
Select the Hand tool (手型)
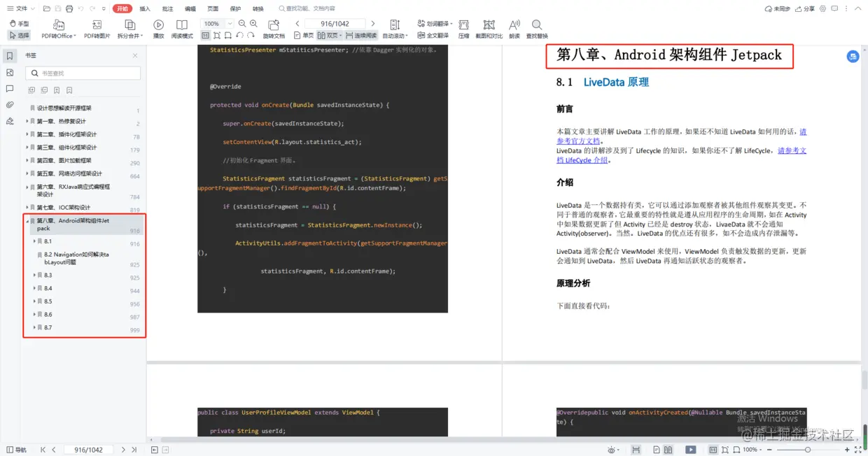click(x=19, y=24)
